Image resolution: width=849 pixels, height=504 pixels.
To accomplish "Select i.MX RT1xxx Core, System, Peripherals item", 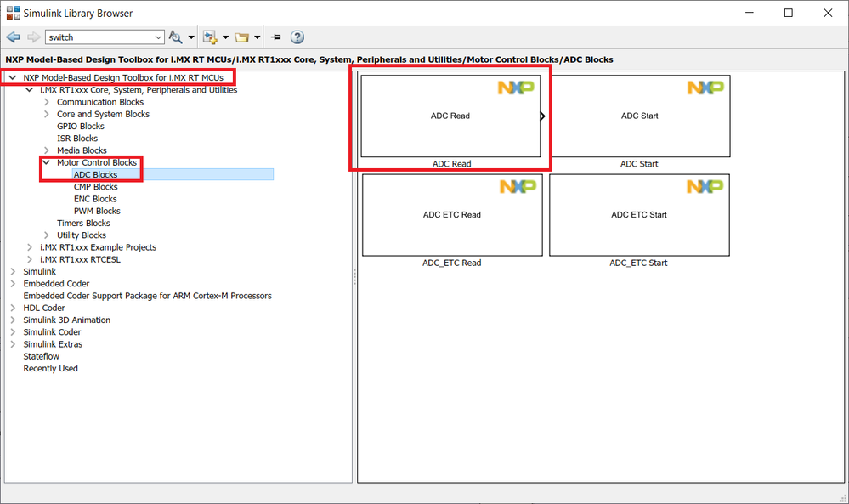I will point(139,90).
